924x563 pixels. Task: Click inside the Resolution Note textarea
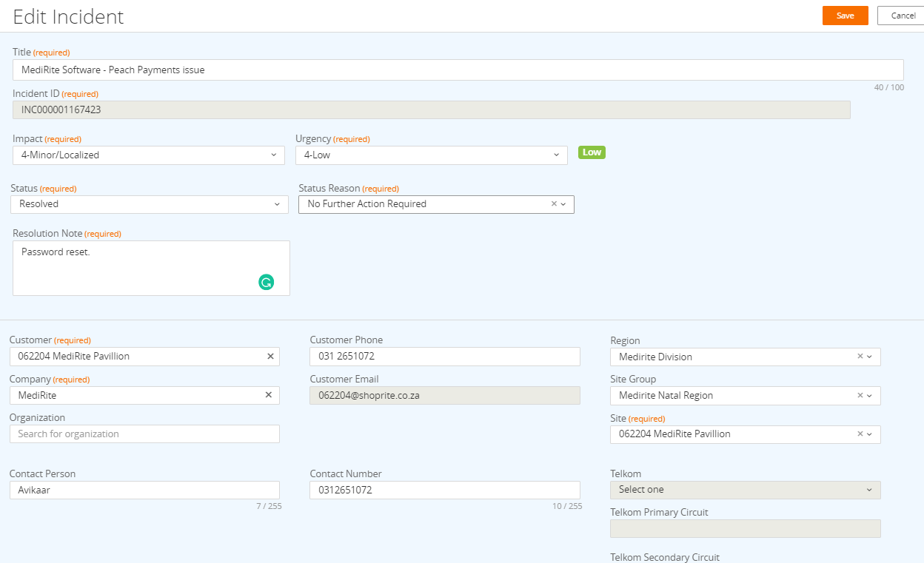151,268
